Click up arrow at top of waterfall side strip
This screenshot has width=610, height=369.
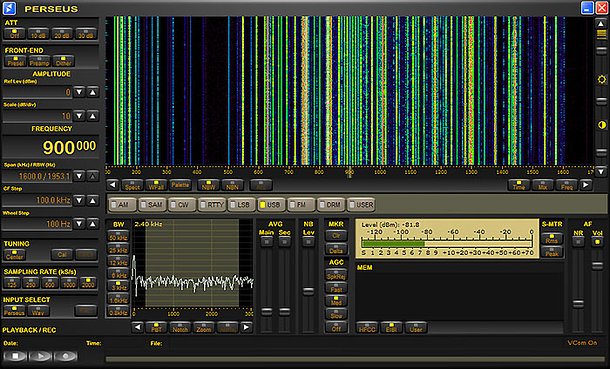(x=601, y=23)
